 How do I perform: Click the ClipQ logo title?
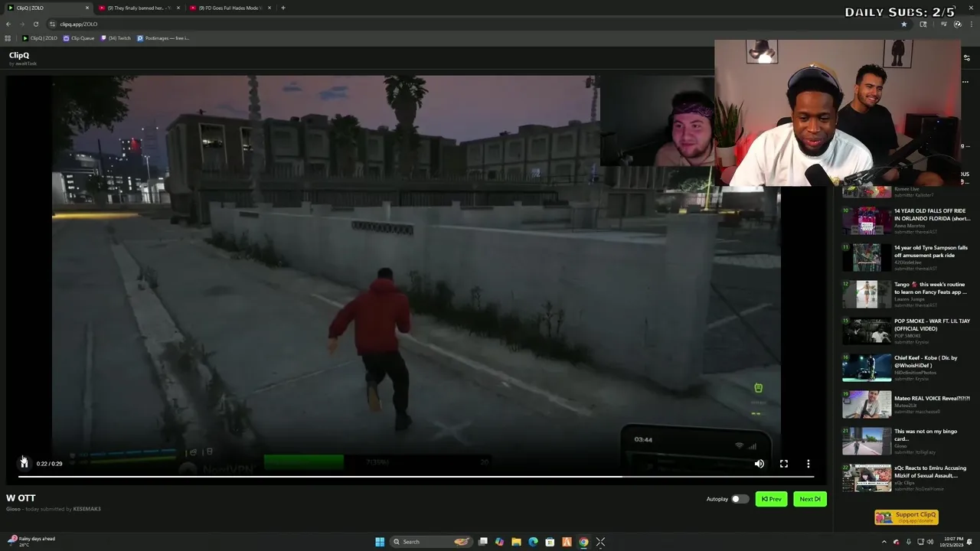tap(19, 55)
